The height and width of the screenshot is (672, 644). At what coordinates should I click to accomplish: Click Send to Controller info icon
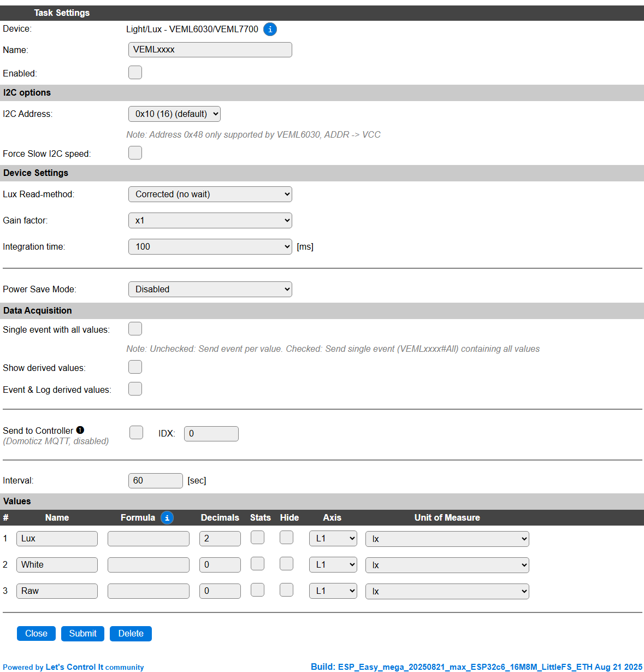(x=80, y=430)
